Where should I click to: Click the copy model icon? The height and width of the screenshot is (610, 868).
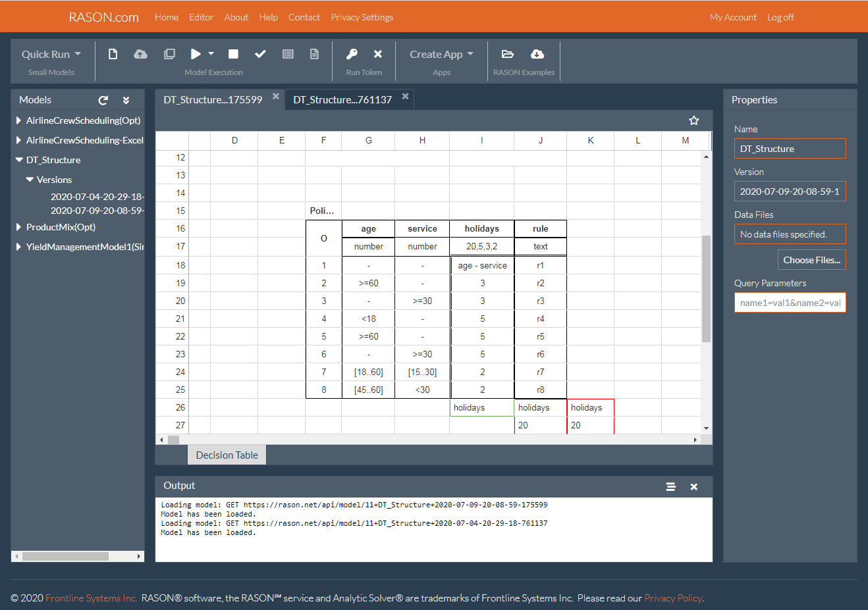pyautogui.click(x=169, y=54)
